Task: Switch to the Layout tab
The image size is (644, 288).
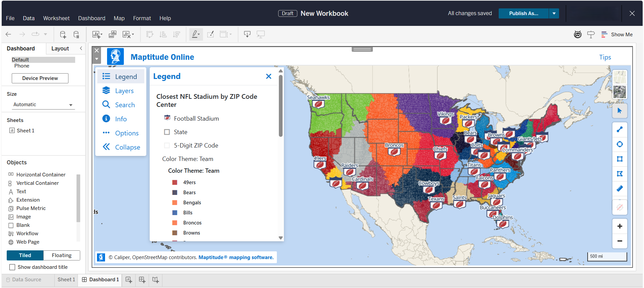Action: click(60, 48)
